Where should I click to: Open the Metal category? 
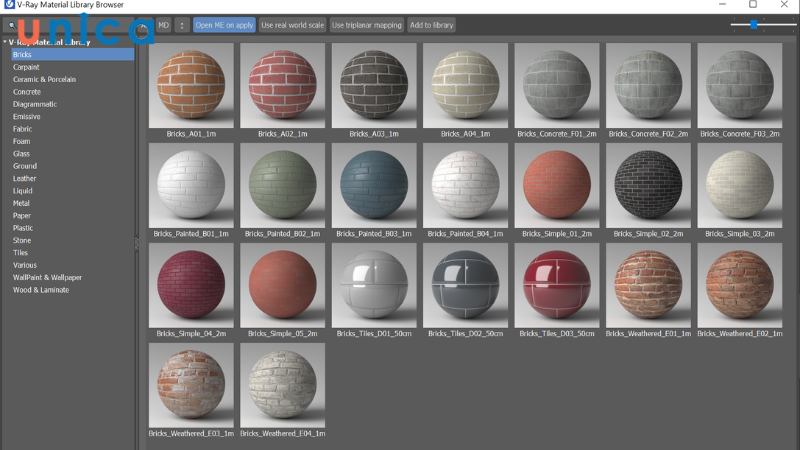click(21, 203)
